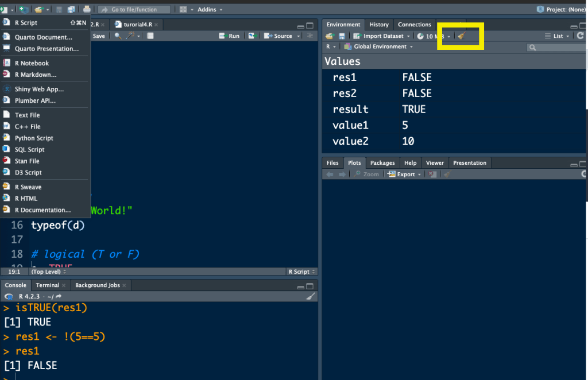Choose R Markdown from new file menu
The width and height of the screenshot is (588, 380).
pyautogui.click(x=36, y=75)
